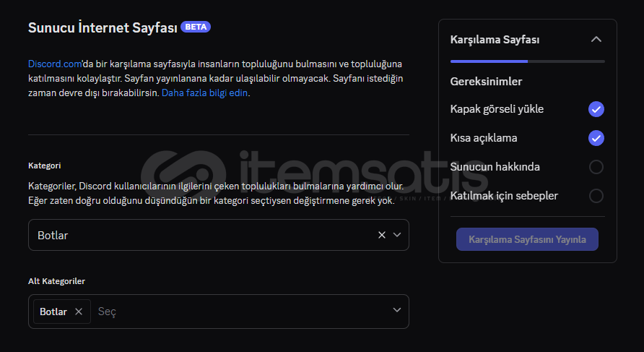Click the welcome page progress bar
This screenshot has width=644, height=352.
click(x=527, y=61)
